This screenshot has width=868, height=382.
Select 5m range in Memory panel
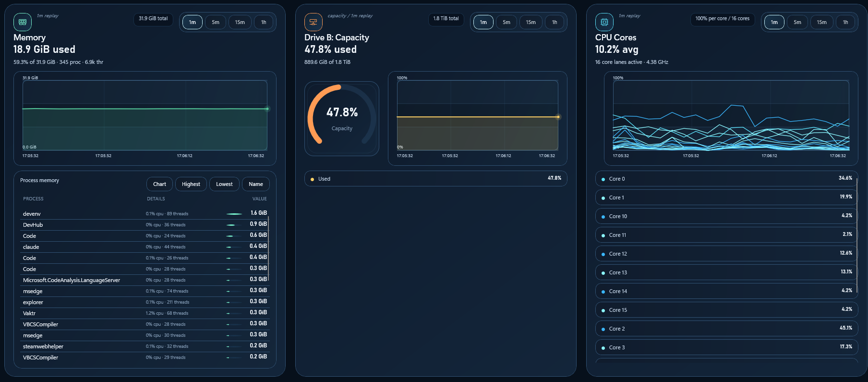click(x=216, y=22)
